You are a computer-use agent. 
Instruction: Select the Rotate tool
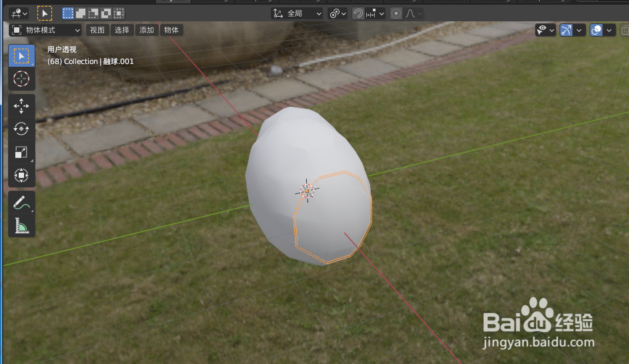click(21, 129)
